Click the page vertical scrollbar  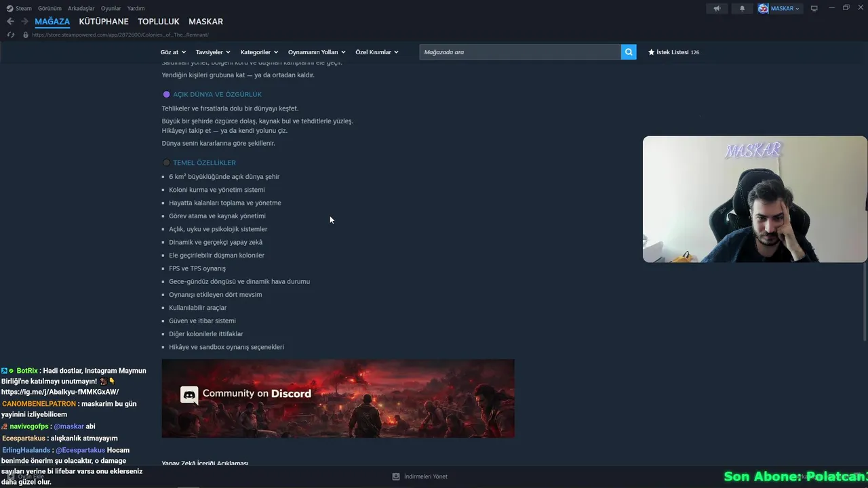[865, 302]
